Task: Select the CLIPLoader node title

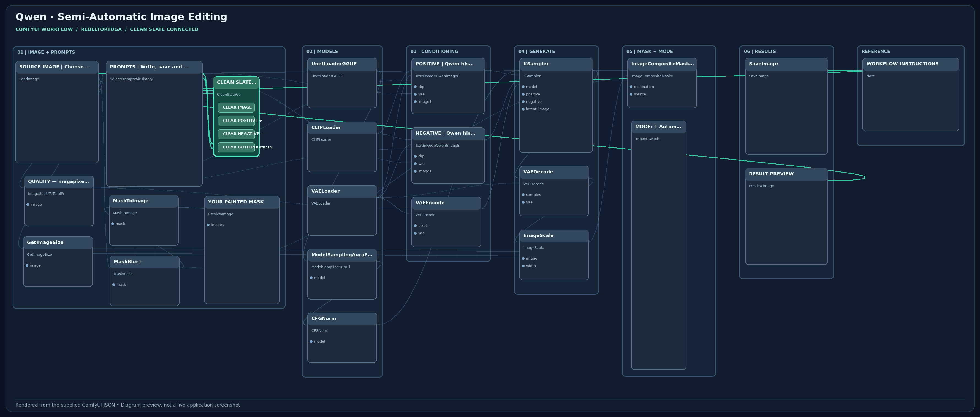Action: 326,128
